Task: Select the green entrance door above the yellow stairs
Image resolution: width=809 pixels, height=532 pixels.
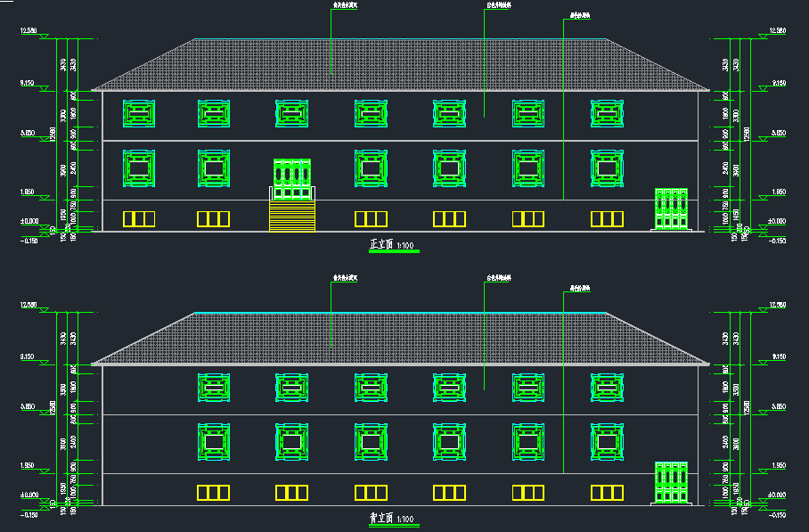Action: [x=292, y=179]
